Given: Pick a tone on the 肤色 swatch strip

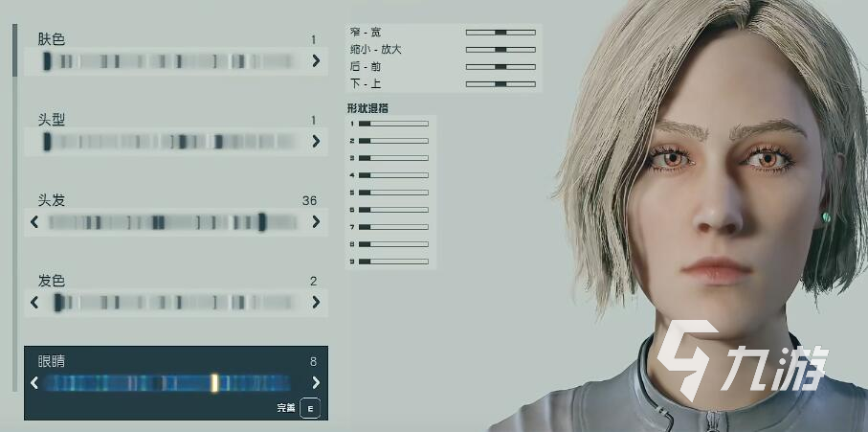Looking at the screenshot, I should [172, 61].
